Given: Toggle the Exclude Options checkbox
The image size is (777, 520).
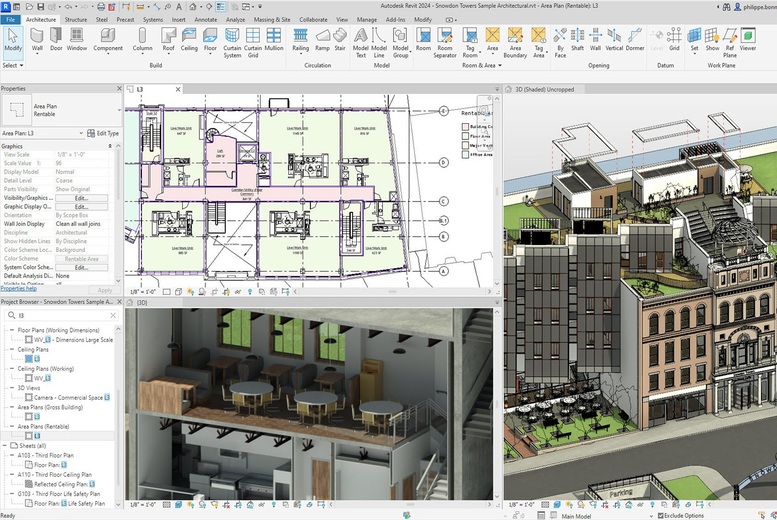Looking at the screenshot, I should 661,516.
